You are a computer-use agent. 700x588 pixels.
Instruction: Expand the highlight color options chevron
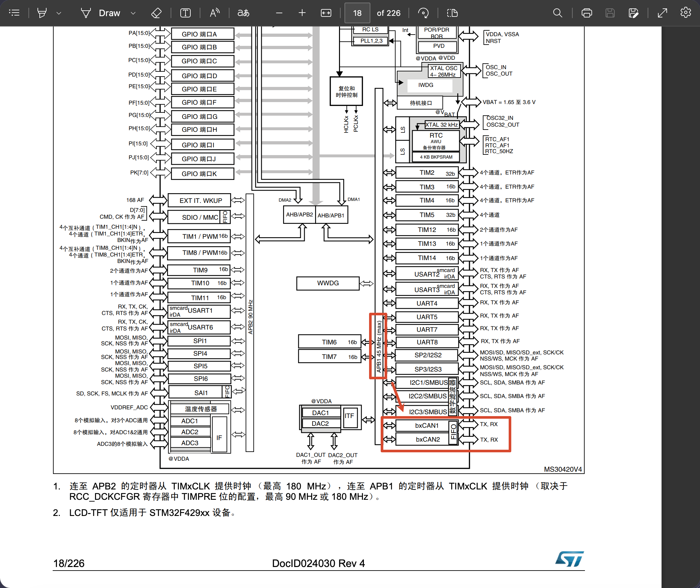pyautogui.click(x=59, y=13)
